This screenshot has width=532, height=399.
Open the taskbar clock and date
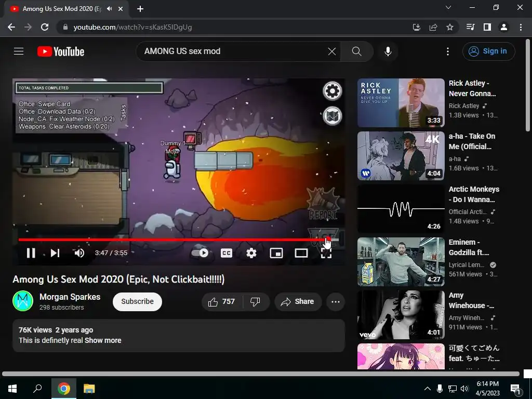487,389
